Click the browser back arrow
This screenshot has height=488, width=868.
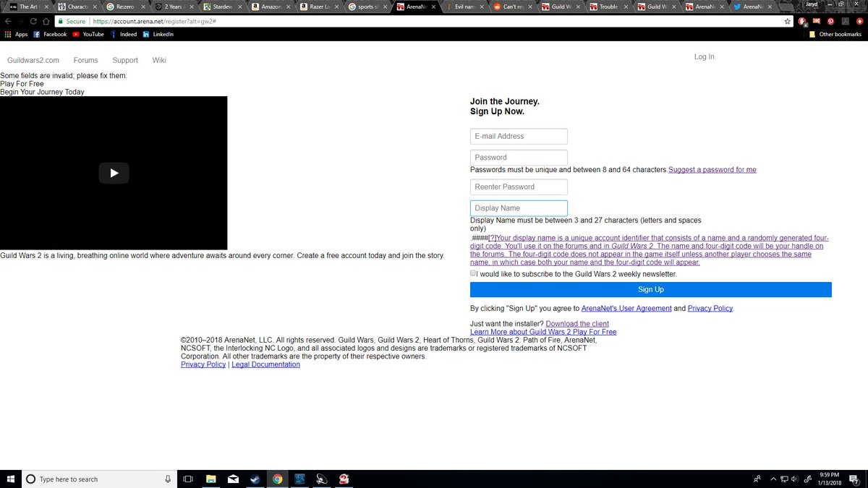coord(8,22)
